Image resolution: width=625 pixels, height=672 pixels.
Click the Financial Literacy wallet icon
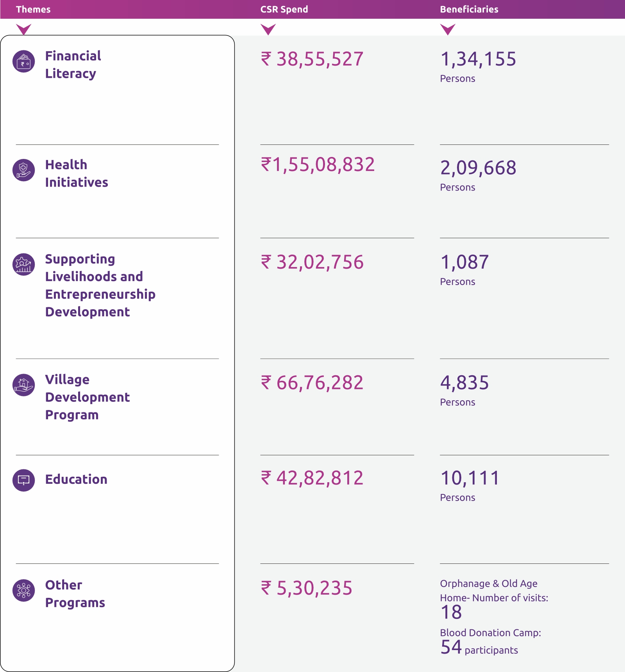[24, 62]
